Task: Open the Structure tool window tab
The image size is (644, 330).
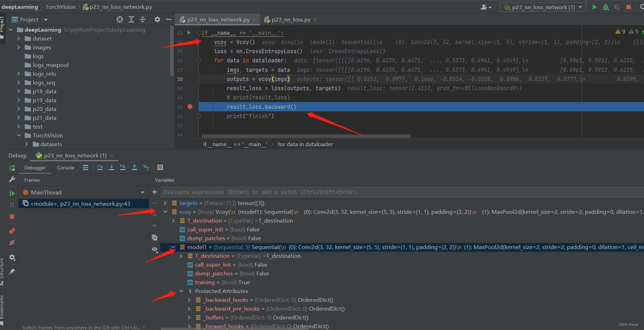Action: click(2, 271)
